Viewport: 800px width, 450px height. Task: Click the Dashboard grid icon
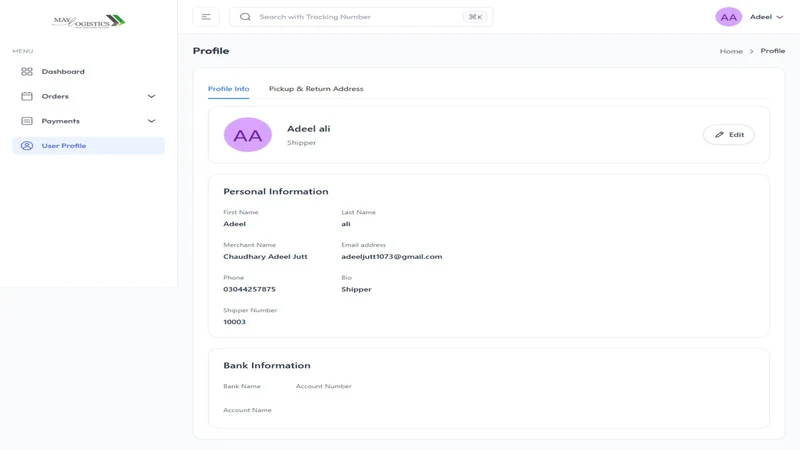tap(27, 71)
